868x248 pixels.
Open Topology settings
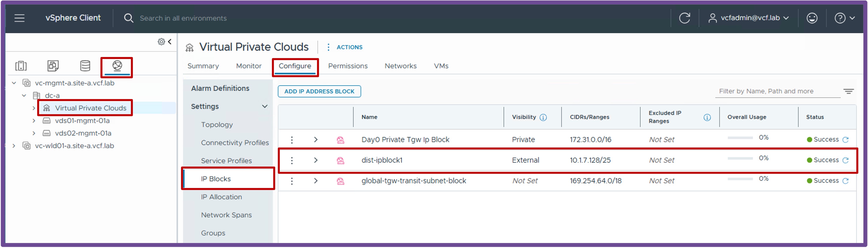pos(217,125)
